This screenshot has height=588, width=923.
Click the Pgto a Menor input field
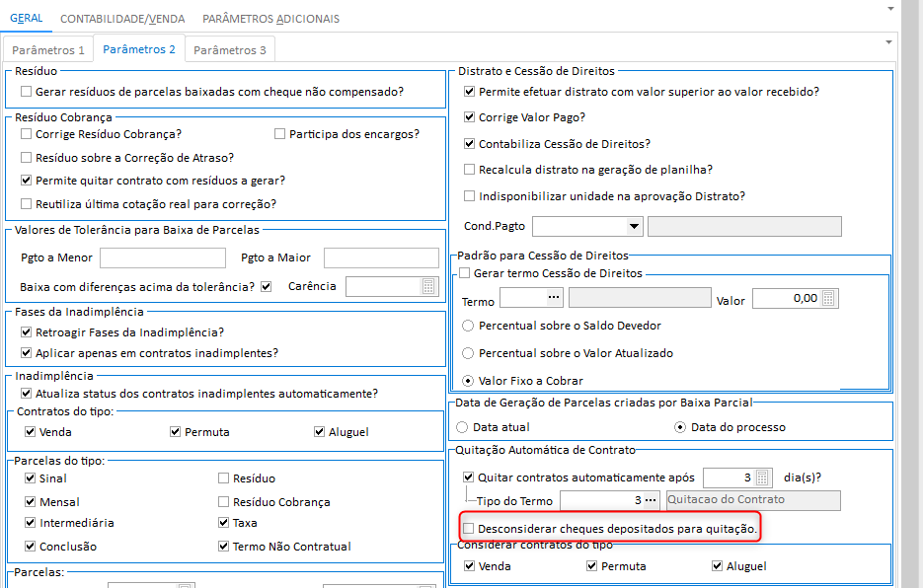pyautogui.click(x=163, y=258)
